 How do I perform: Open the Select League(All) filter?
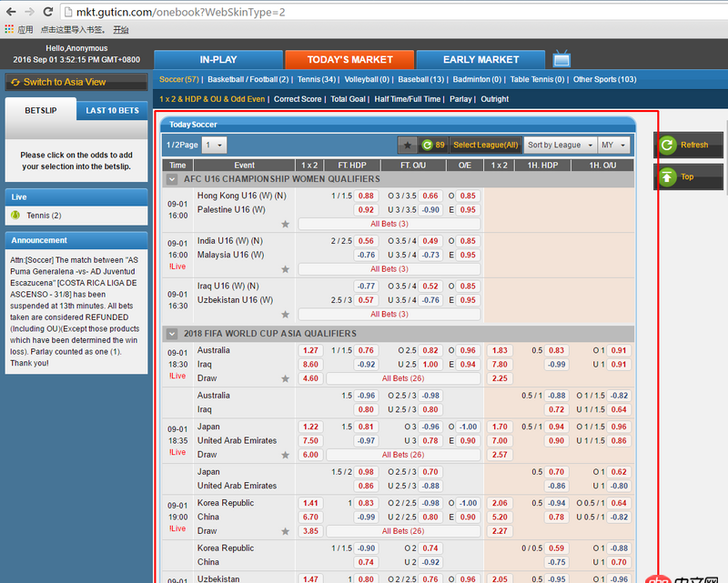pos(485,145)
